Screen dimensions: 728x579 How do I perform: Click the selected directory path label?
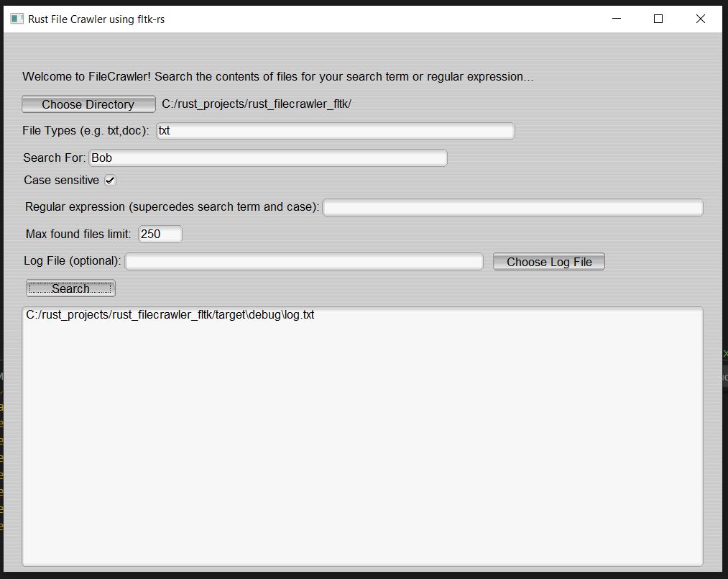click(x=257, y=104)
